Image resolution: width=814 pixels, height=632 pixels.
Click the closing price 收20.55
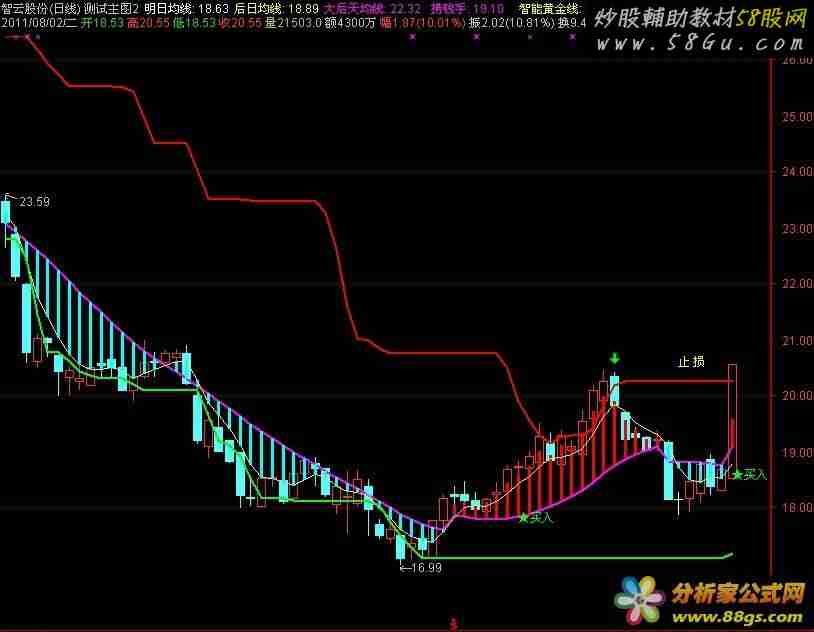(x=240, y=23)
